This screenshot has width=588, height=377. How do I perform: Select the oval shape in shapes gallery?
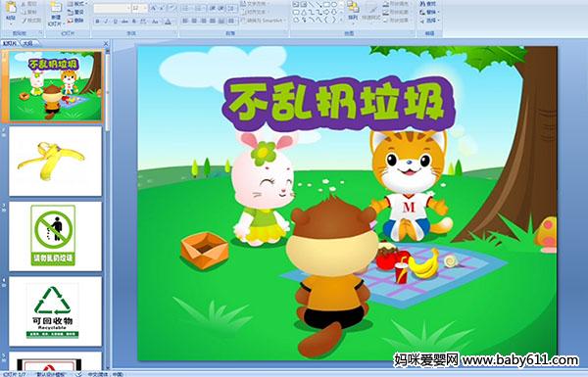tap(333, 5)
